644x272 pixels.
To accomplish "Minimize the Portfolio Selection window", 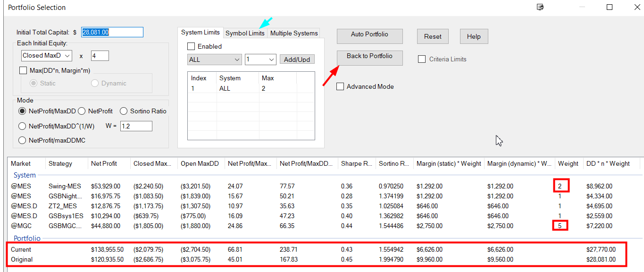I will (587, 7).
